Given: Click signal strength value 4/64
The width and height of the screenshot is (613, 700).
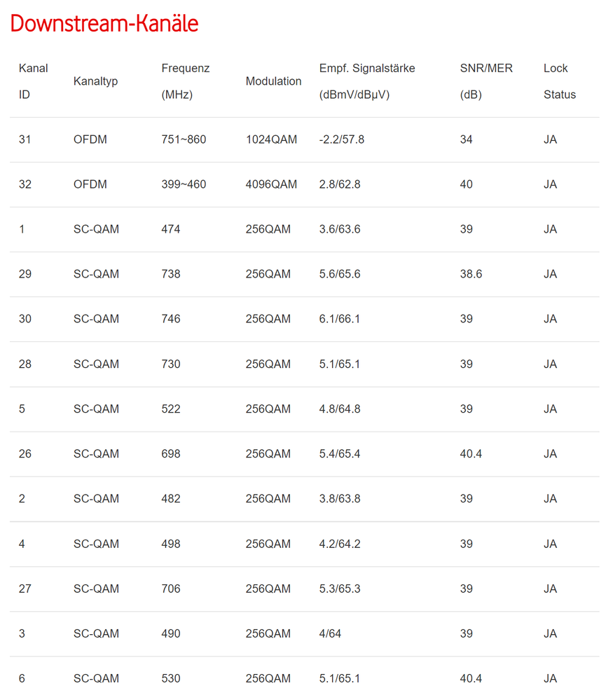Looking at the screenshot, I should [x=330, y=633].
